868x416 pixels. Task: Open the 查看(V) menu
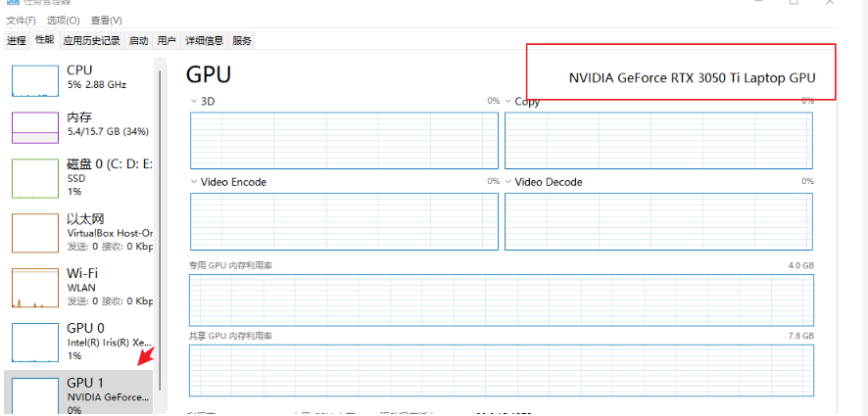(x=106, y=21)
